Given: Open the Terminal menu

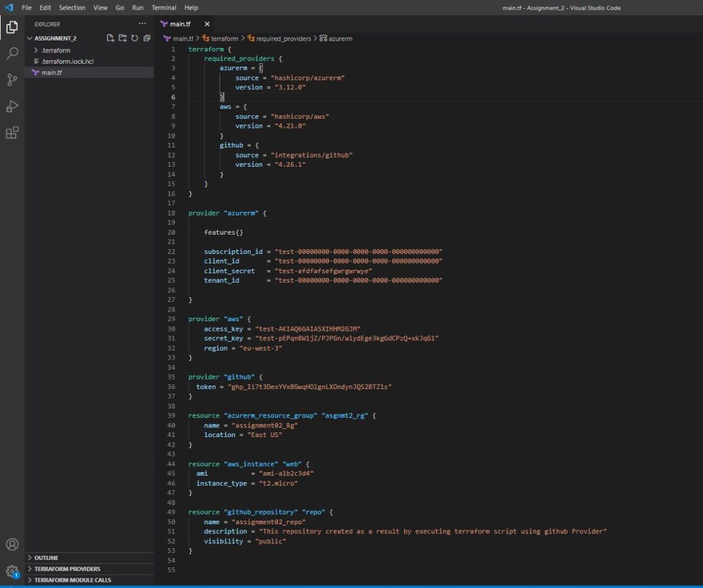Looking at the screenshot, I should pos(163,8).
